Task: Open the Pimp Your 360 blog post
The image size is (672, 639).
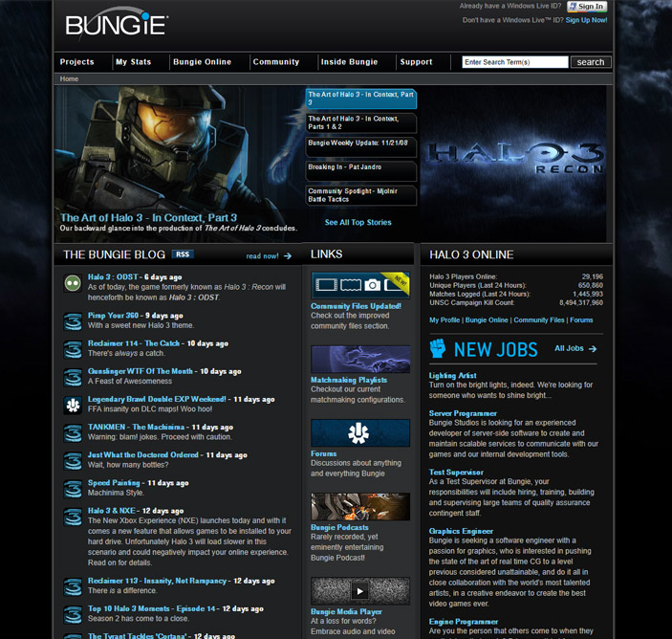Action: (113, 316)
